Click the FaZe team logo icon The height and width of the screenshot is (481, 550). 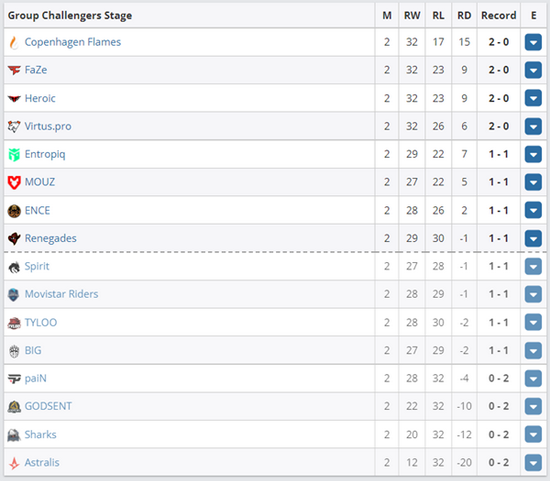tap(14, 70)
